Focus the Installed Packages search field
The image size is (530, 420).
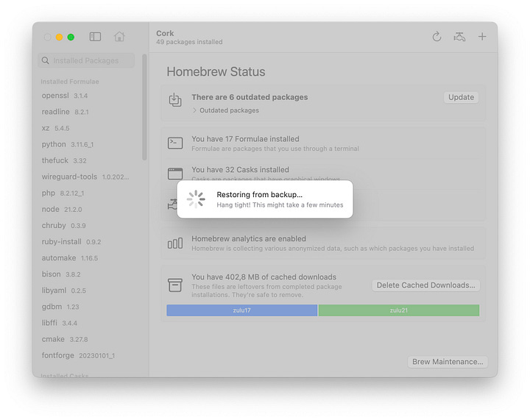tap(86, 60)
